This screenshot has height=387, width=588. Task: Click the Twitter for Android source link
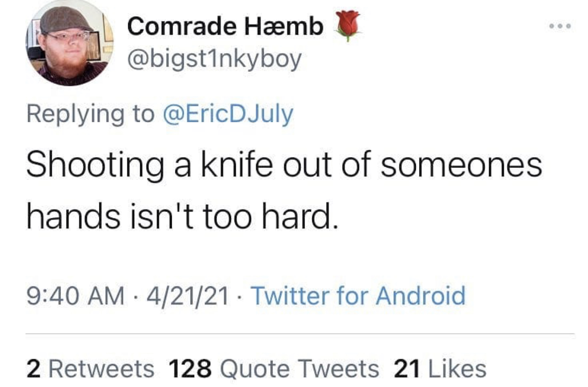pyautogui.click(x=359, y=295)
